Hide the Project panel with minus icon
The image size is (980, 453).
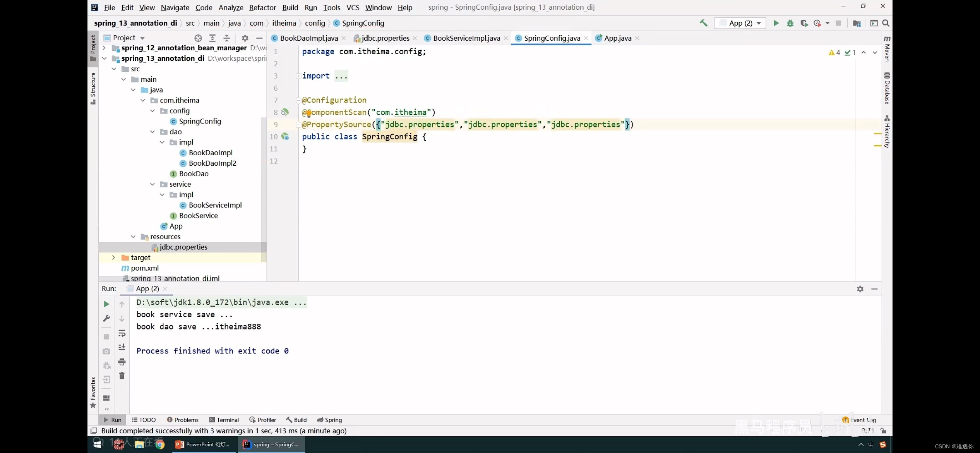(259, 38)
